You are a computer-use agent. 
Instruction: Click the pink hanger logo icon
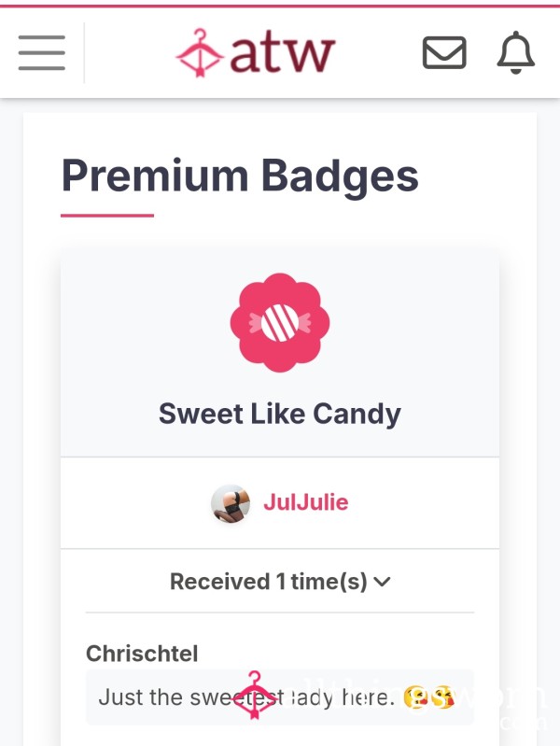click(200, 53)
